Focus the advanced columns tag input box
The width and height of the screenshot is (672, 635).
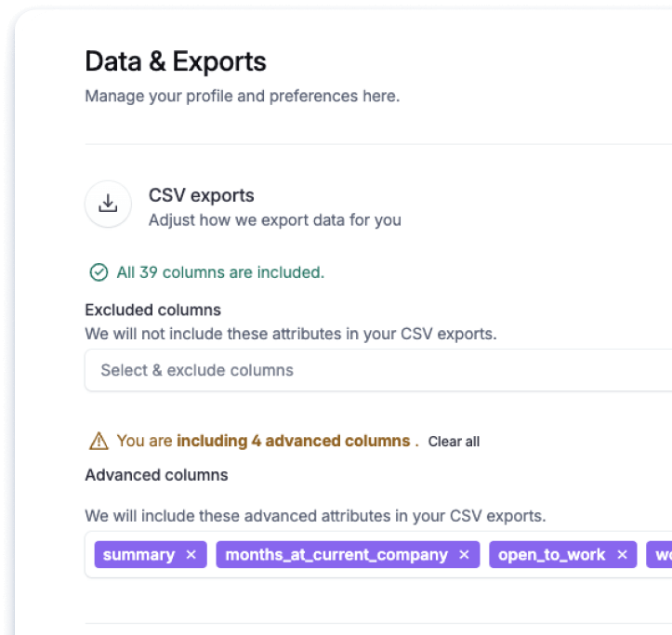pos(372,572)
